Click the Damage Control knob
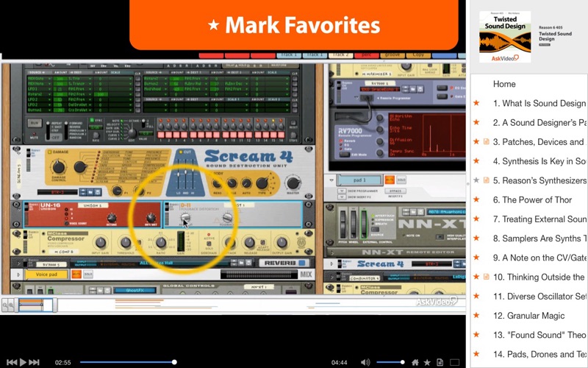Screen dimensions: 588x368 pyautogui.click(x=58, y=167)
